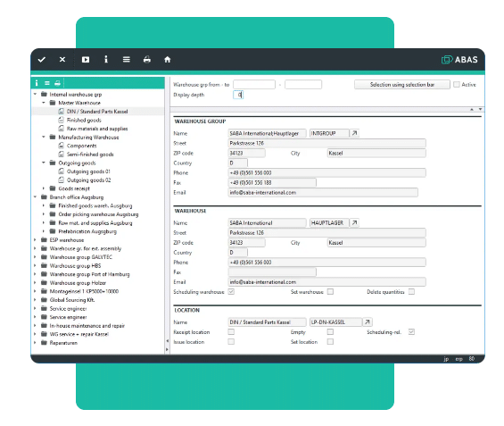Image resolution: width=504 pixels, height=426 pixels.
Task: Select Reparaturen tree item
Action: [63, 343]
